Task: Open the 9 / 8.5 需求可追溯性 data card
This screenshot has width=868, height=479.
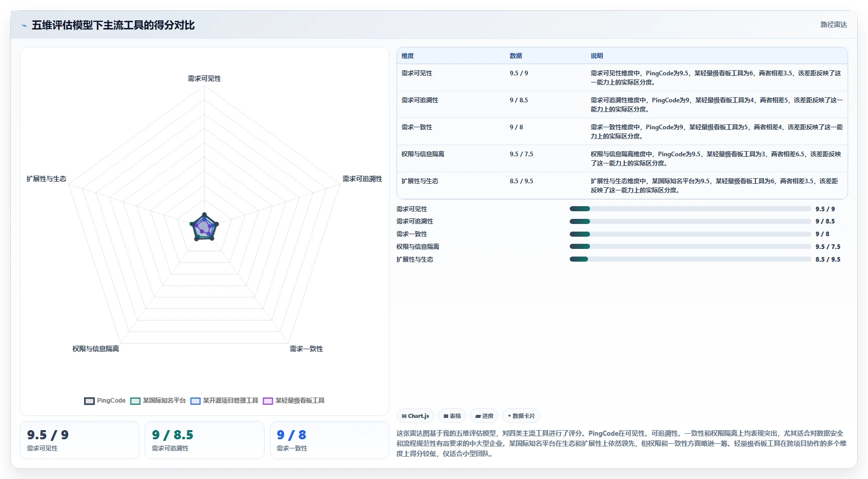Action: click(x=204, y=440)
